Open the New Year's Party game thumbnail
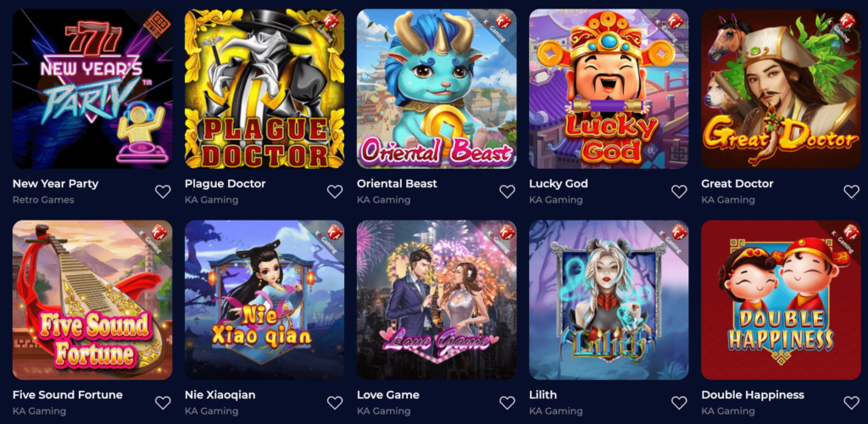Viewport: 868px width, 424px height. pyautogui.click(x=92, y=88)
